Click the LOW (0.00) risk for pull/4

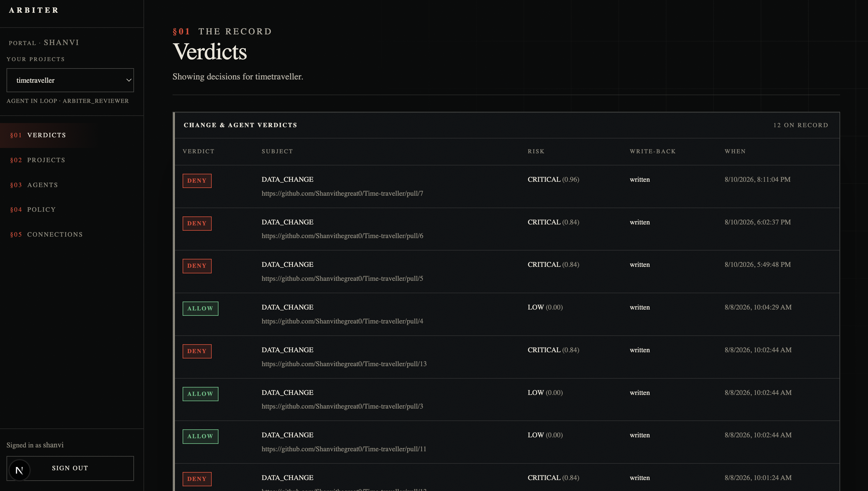pos(545,307)
